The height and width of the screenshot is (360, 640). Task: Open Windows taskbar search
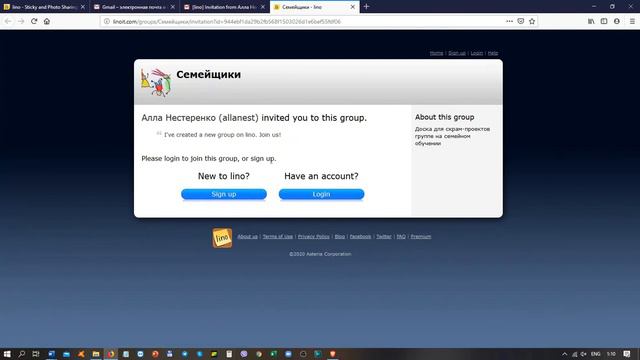(22, 354)
